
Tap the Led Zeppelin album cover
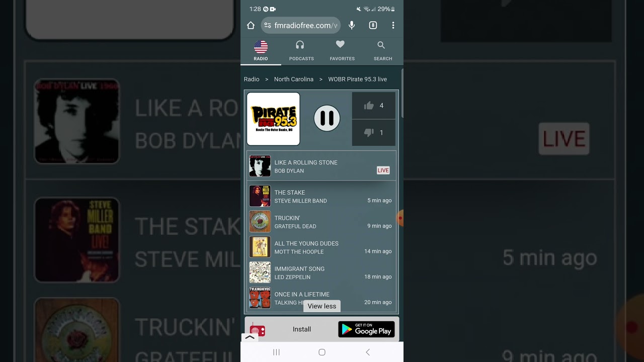260,273
